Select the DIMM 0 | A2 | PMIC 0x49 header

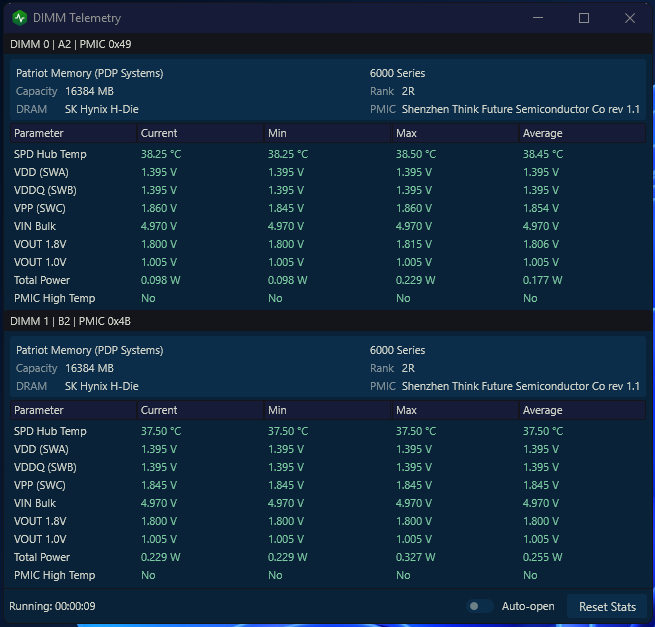click(328, 44)
